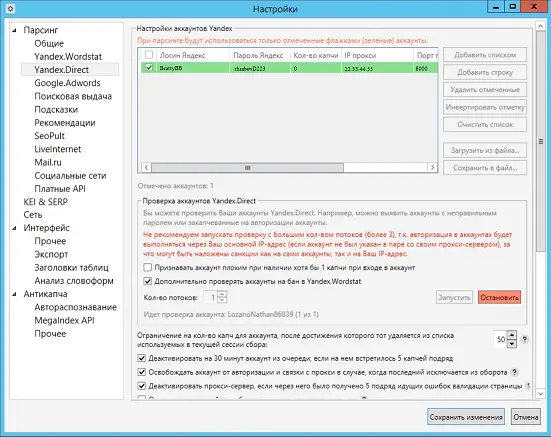Click Удалить отмеченные button
This screenshot has height=437, width=551.
(x=485, y=90)
